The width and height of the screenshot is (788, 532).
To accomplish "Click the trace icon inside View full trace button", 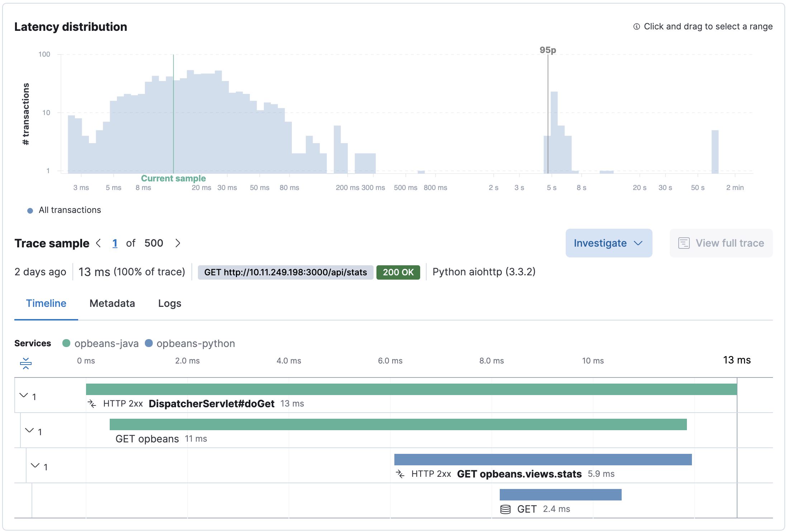I will [x=684, y=243].
